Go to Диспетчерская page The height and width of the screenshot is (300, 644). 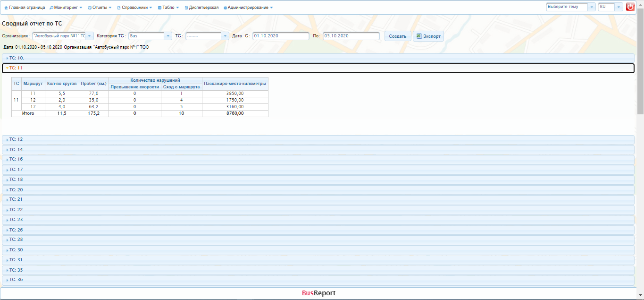tap(201, 8)
